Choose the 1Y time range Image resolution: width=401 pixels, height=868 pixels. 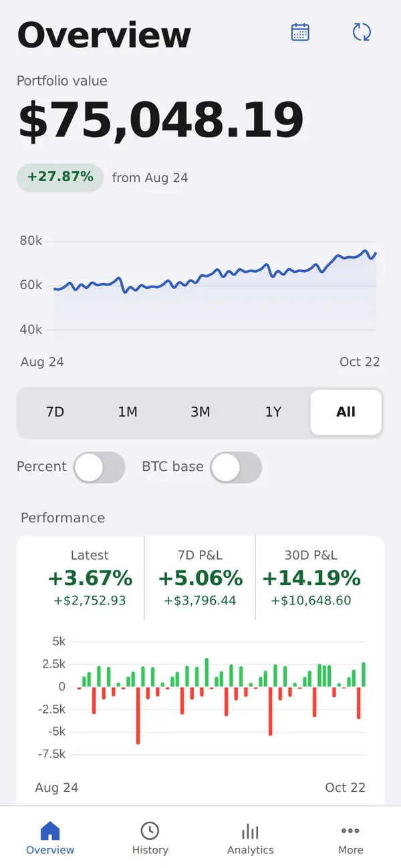[273, 413]
